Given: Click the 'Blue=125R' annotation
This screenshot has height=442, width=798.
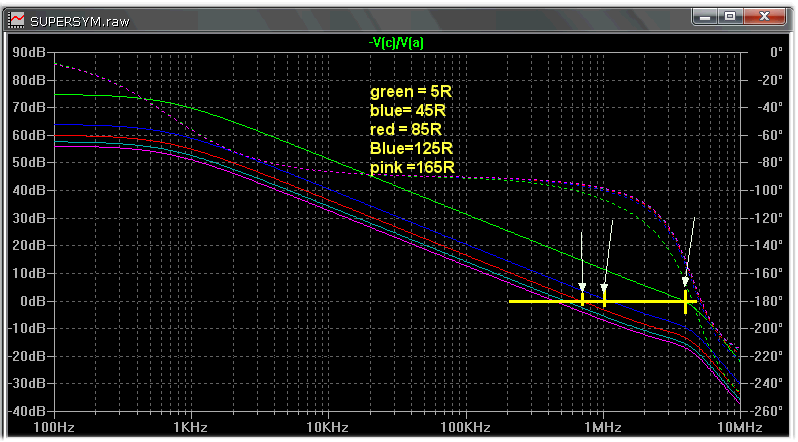Looking at the screenshot, I should click(411, 148).
